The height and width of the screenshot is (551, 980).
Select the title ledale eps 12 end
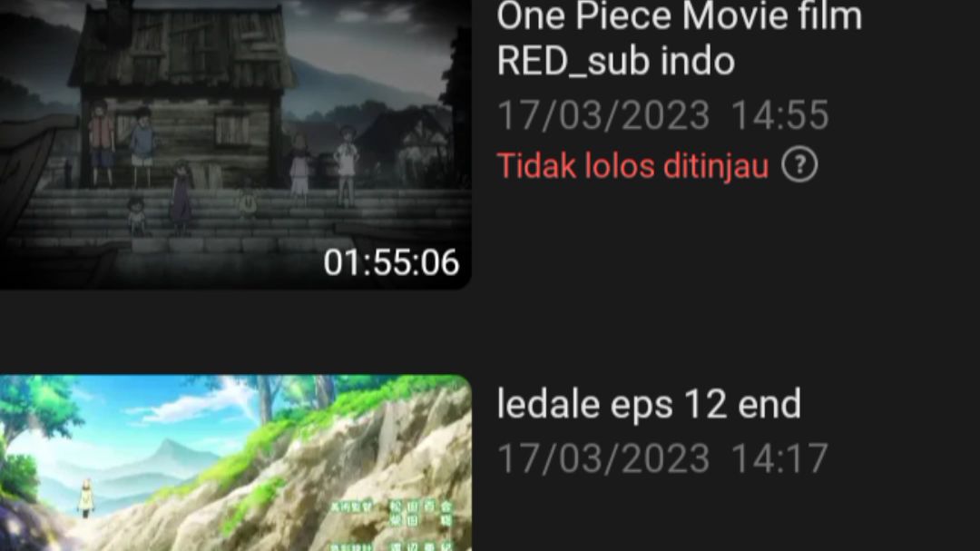[649, 404]
